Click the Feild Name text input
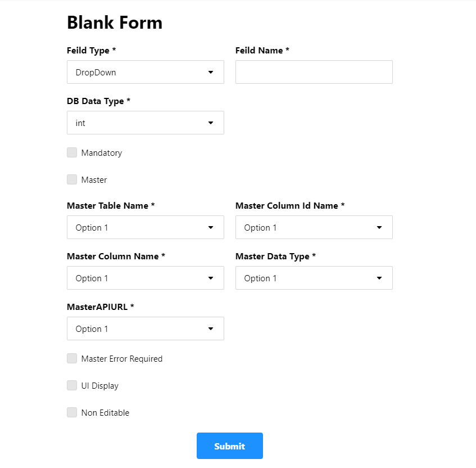This screenshot has width=476, height=468. [x=314, y=72]
